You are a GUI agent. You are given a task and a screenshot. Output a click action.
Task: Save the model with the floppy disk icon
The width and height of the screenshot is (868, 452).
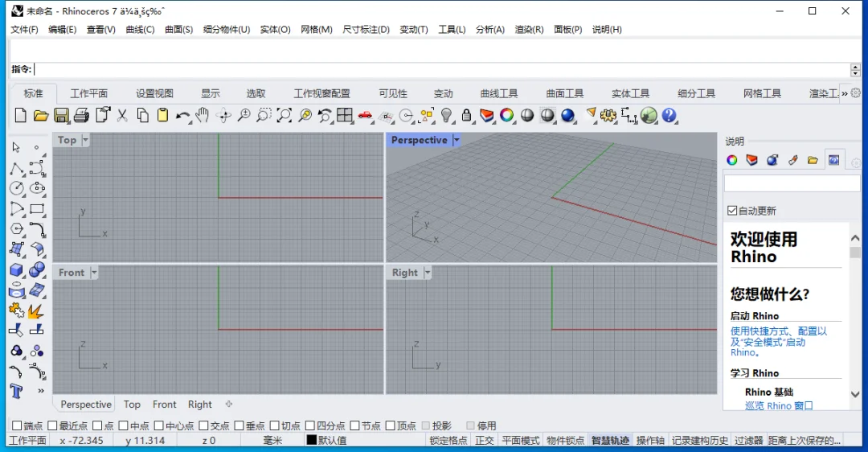point(61,115)
